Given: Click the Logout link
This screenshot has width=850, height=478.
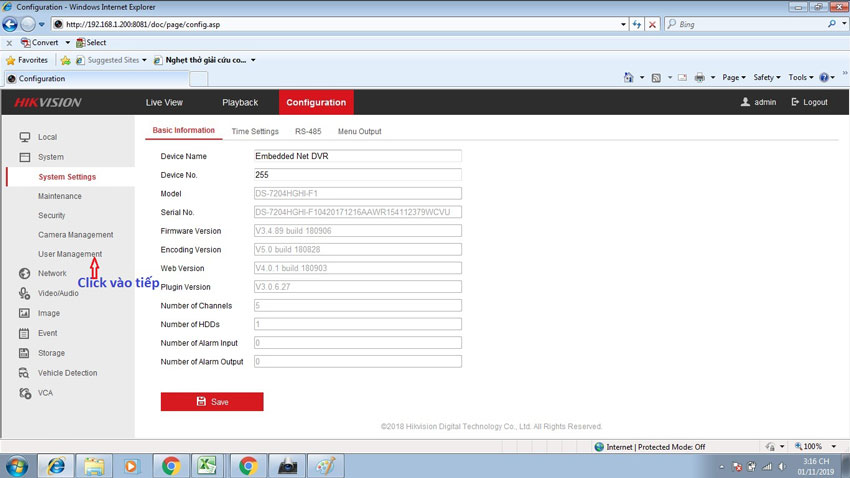Looking at the screenshot, I should pos(809,102).
